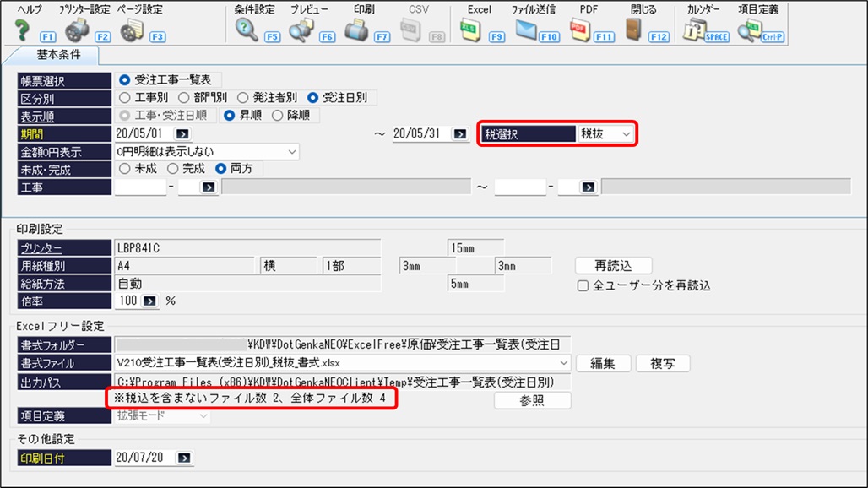Open page settings icon

coord(132,30)
